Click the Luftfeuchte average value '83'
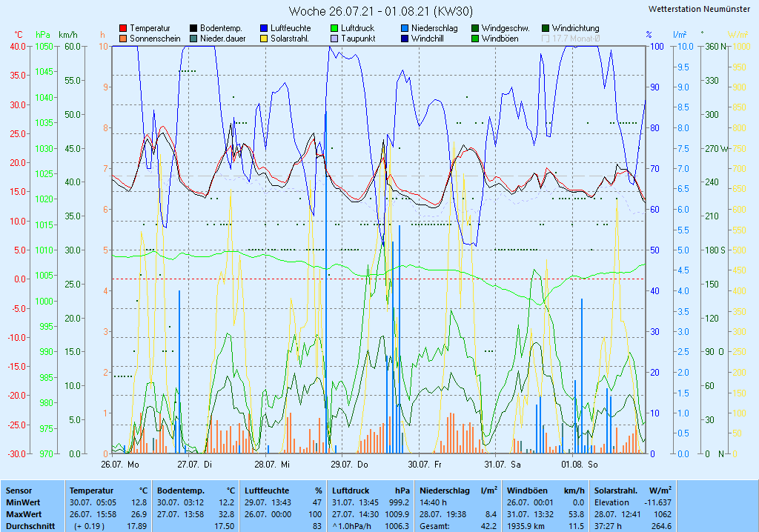The height and width of the screenshot is (532, 759). tap(317, 526)
